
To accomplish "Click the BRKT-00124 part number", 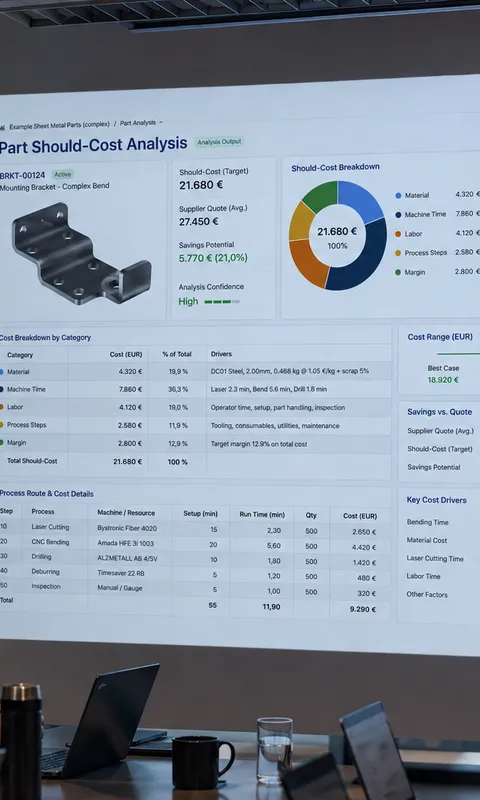I will click(22, 176).
